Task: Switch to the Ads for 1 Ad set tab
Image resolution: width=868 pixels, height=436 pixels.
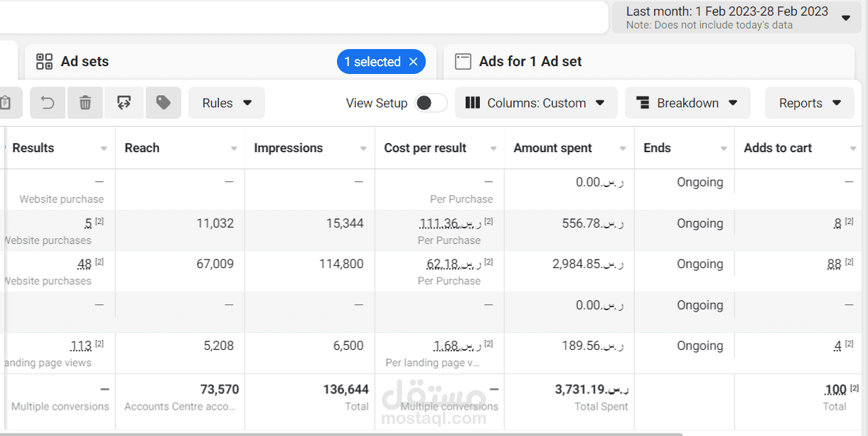Action: (530, 62)
